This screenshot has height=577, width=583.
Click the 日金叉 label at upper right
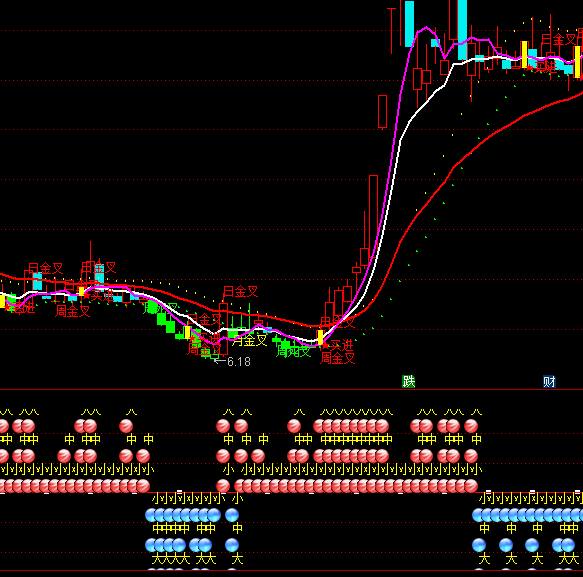point(558,39)
